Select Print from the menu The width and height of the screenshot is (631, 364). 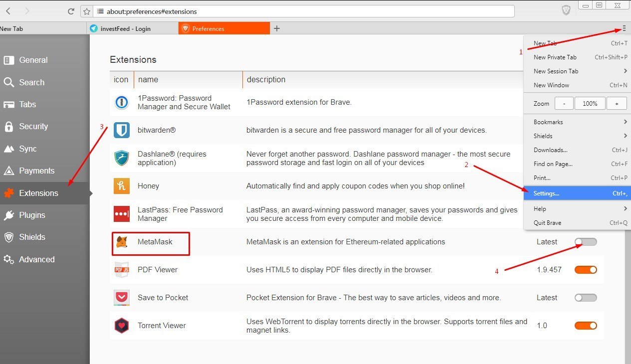point(577,178)
